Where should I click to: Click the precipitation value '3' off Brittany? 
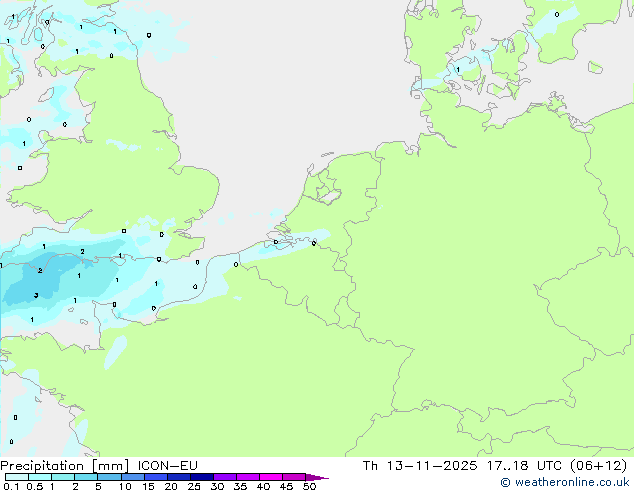(x=36, y=296)
